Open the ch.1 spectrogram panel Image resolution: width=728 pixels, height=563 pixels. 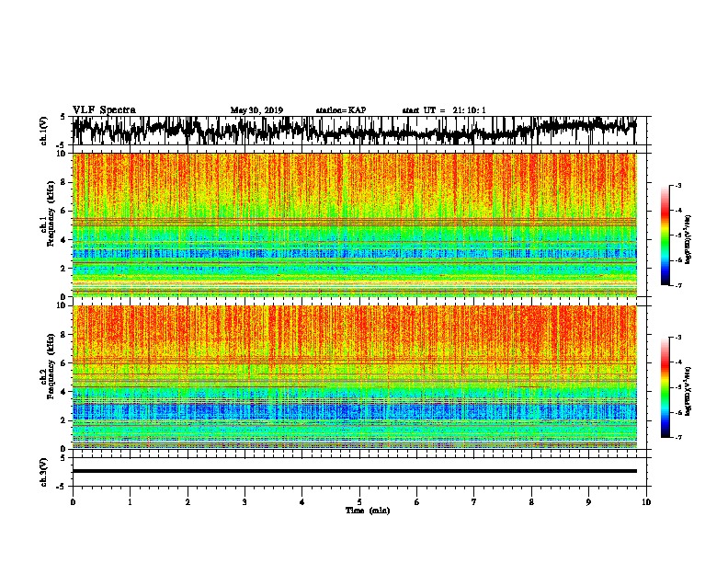tap(355, 224)
